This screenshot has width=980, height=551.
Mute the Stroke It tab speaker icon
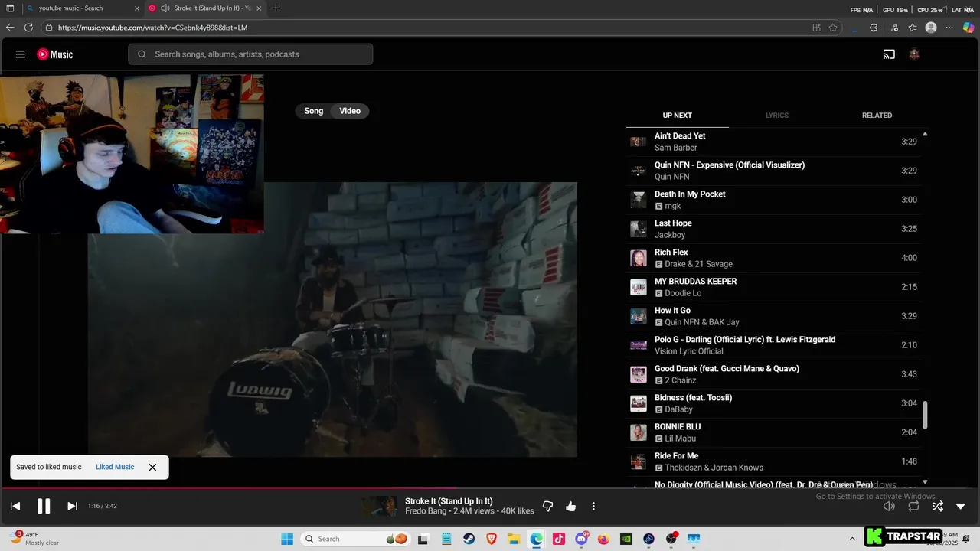click(x=165, y=8)
